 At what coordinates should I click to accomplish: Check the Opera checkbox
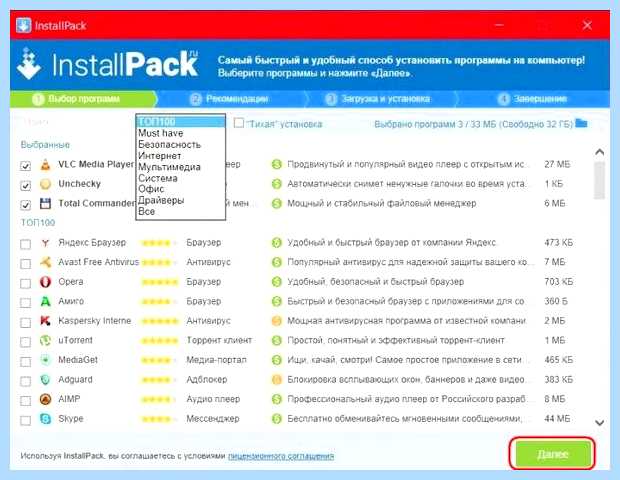point(25,283)
